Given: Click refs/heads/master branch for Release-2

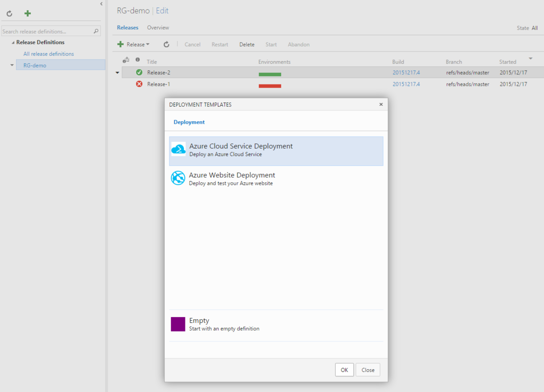Looking at the screenshot, I should click(x=467, y=72).
